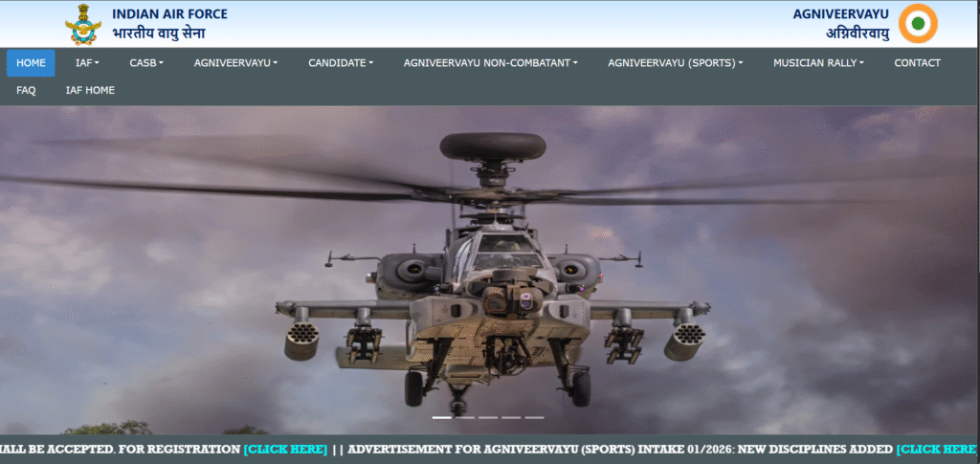Open the AGNIVEERVAYU dropdown menu
Viewport: 980px width, 464px height.
[x=235, y=63]
